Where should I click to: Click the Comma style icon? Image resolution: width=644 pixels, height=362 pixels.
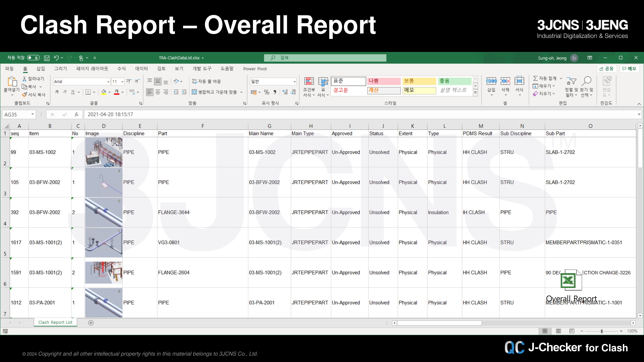(275, 92)
